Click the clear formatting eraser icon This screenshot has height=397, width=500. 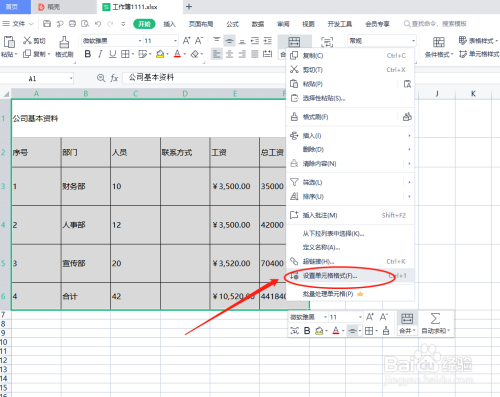(195, 54)
